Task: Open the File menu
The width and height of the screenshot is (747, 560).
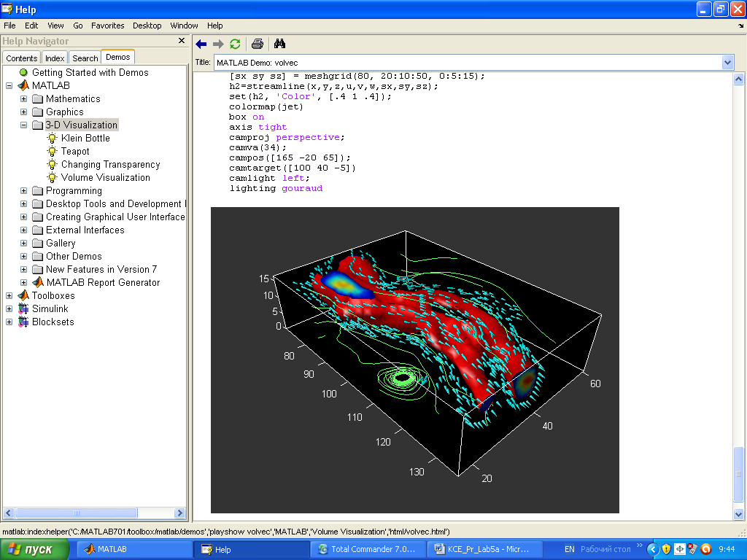Action: tap(9, 26)
